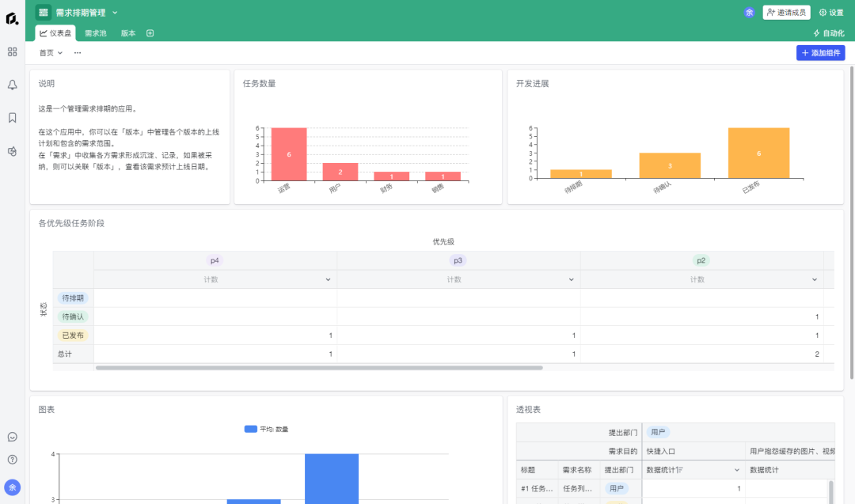The height and width of the screenshot is (504, 855).
Task: Open the 计数 dropdown under p4
Action: (x=328, y=279)
